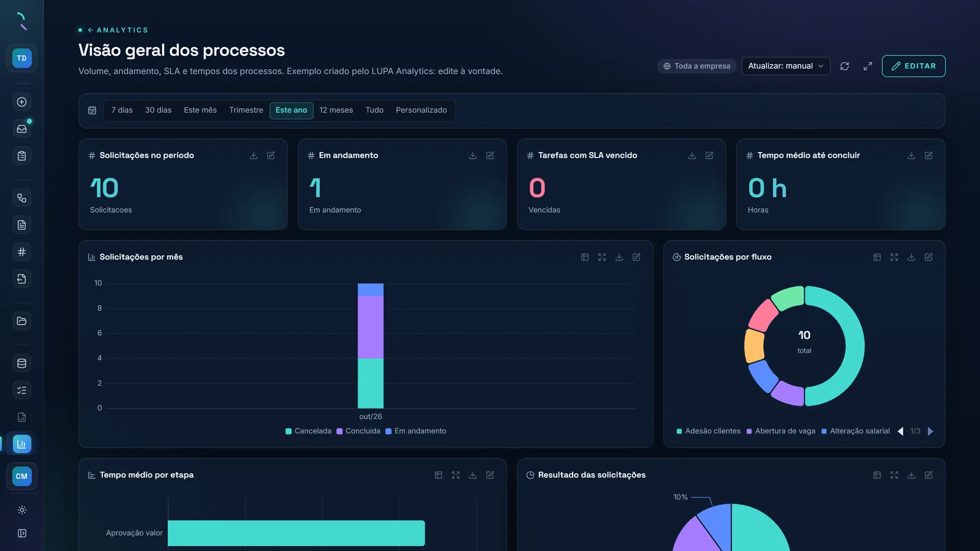This screenshot has width=980, height=551.
Task: Click the EDITAR button
Action: 913,66
